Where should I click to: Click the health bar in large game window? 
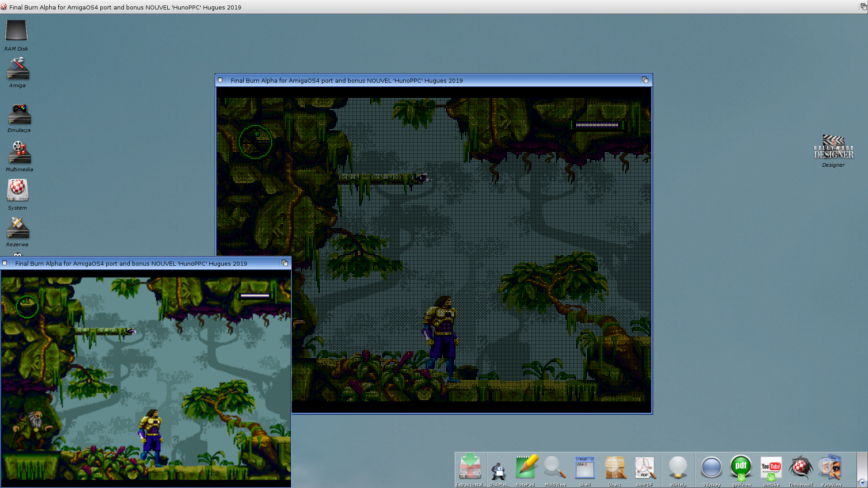pyautogui.click(x=597, y=125)
